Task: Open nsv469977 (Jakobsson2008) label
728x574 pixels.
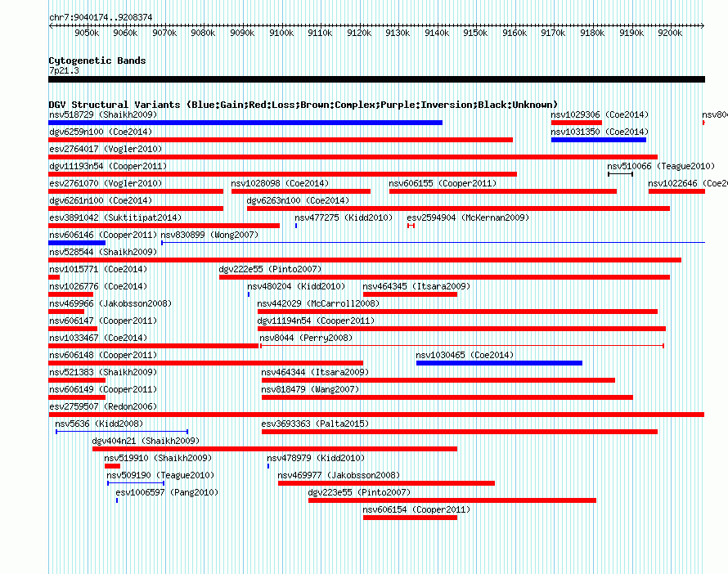Action: click(x=339, y=475)
